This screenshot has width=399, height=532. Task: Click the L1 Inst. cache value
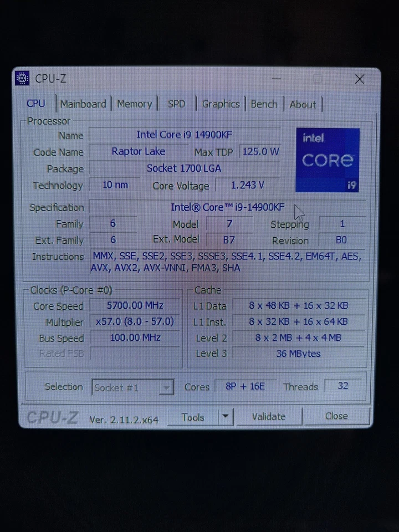pos(299,321)
